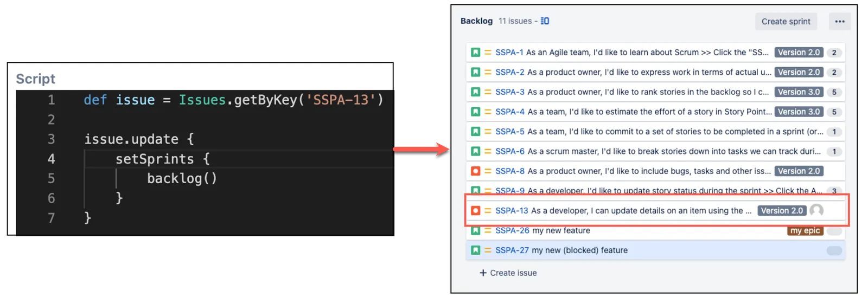Screen dimensions: 868x297
Task: Open issue SSPA-2 link
Action: click(509, 72)
